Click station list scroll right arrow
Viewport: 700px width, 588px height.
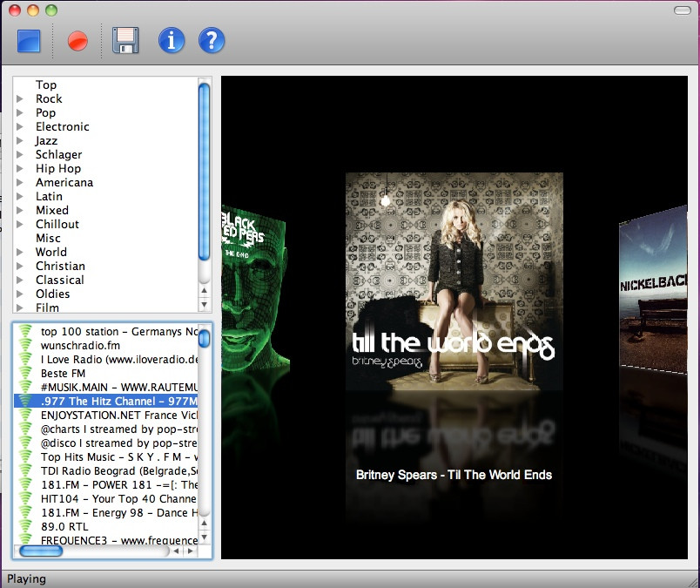point(191,551)
